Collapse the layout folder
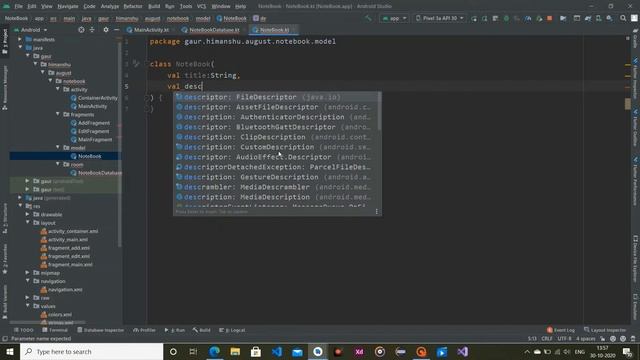 click(28, 223)
